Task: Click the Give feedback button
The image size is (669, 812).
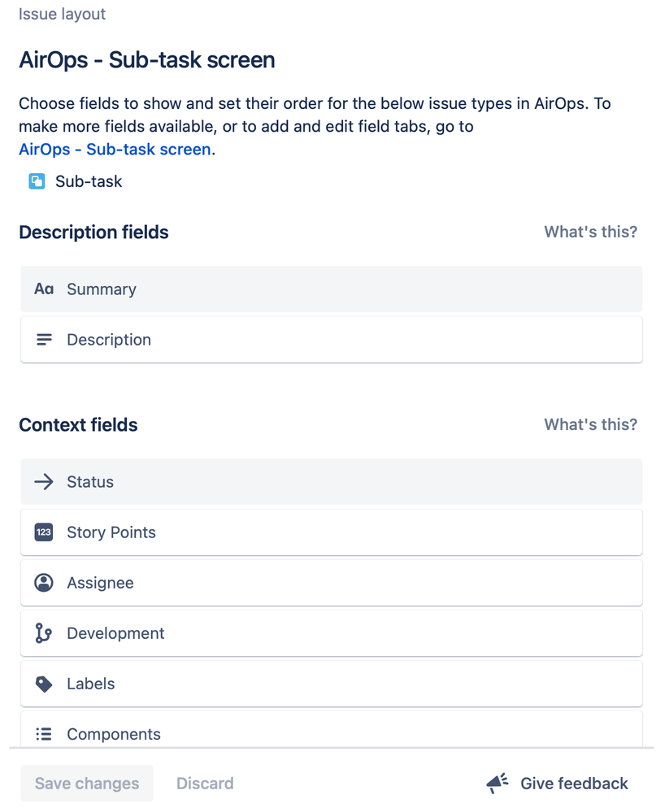Action: coord(557,783)
